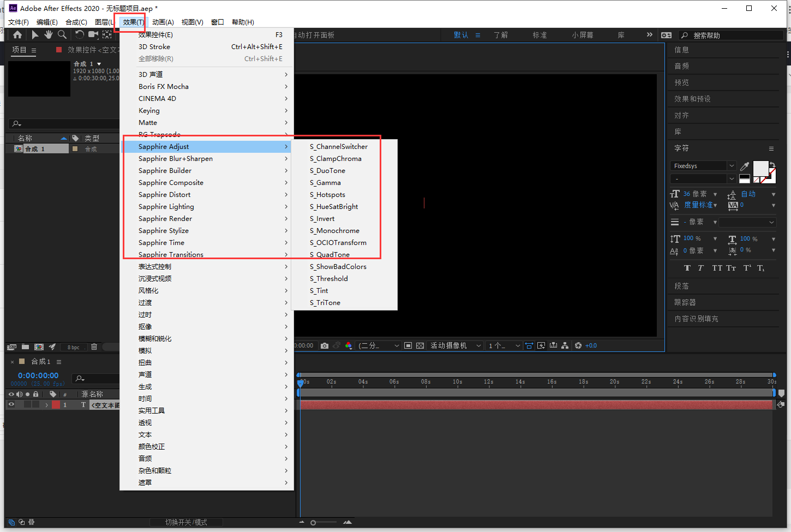This screenshot has width=791, height=532.
Task: Open the workspace overflow chevrons
Action: [649, 35]
